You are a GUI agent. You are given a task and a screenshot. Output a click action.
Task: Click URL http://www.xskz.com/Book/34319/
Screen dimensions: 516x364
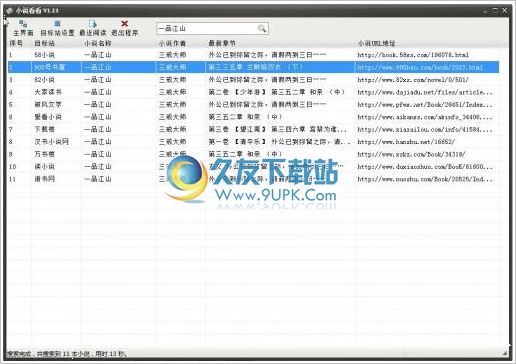coord(411,154)
